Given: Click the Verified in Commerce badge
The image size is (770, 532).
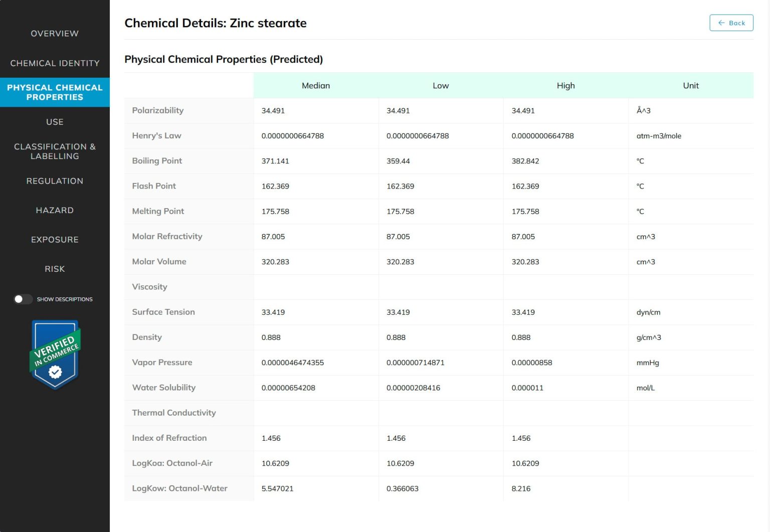Looking at the screenshot, I should pos(55,354).
